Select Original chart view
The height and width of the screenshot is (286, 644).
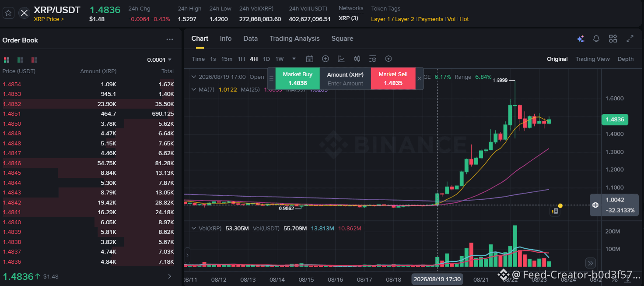(557, 59)
